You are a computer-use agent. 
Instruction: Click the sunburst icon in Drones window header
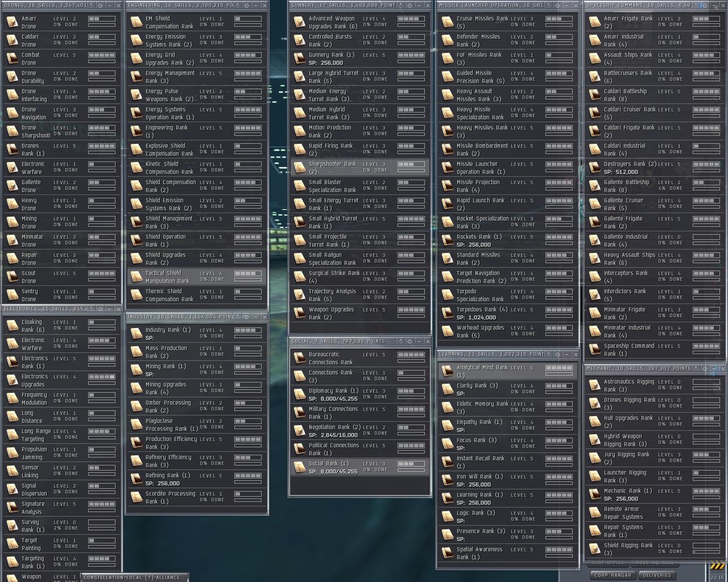[x=92, y=5]
